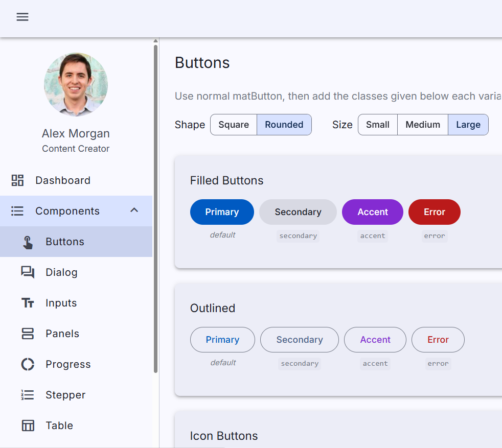The image size is (502, 448).
Task: Click the Dialog chat bubbles icon
Action: [x=28, y=272]
